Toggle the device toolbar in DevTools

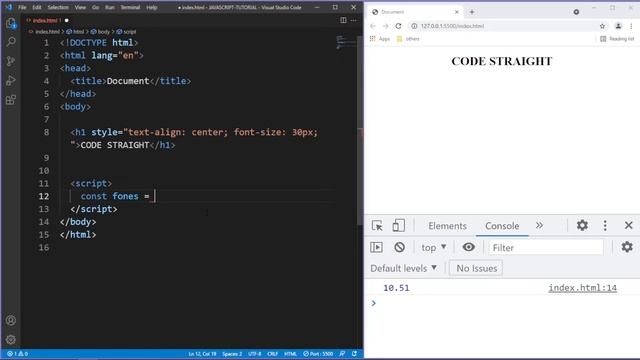[x=398, y=225]
